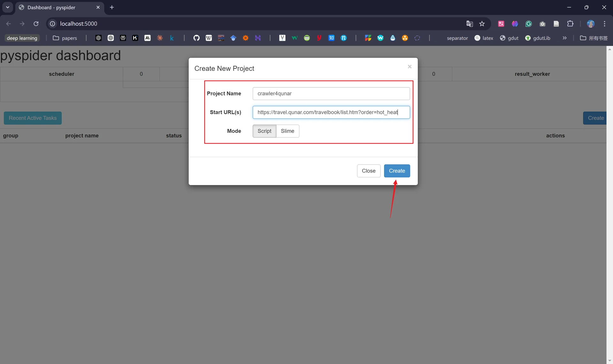Viewport: 613px width, 364px height.
Task: Open the Wikipedia bookmark icon
Action: point(208,38)
